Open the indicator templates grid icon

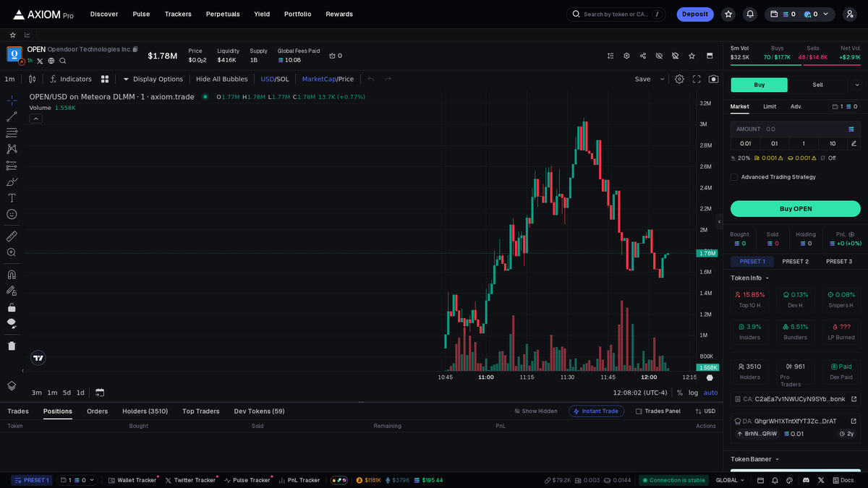(x=105, y=79)
